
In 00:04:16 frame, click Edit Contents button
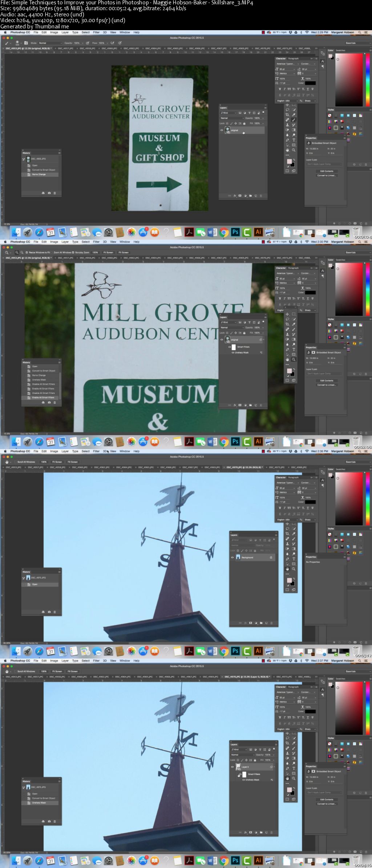(327, 800)
